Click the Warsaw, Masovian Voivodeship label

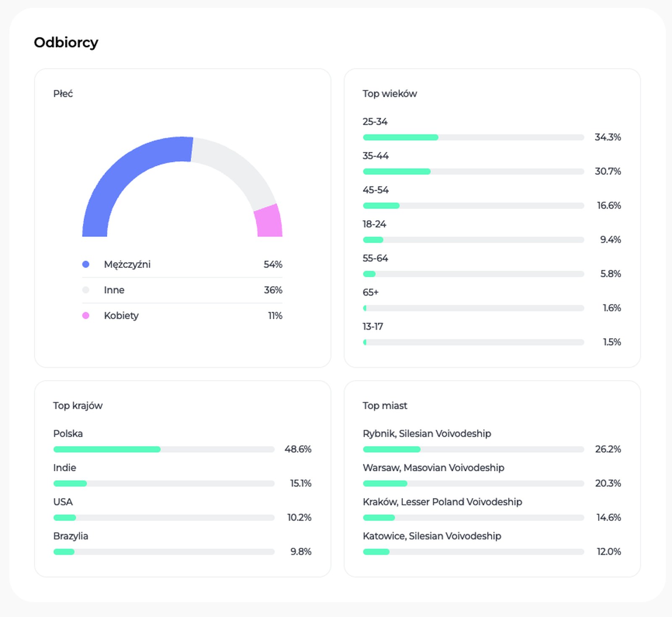pyautogui.click(x=433, y=467)
